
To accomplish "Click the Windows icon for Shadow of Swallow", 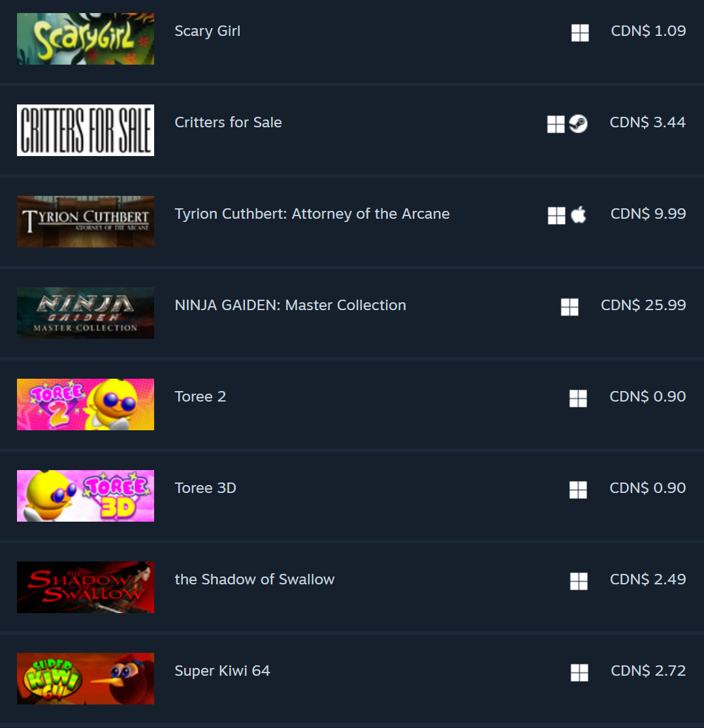I will pos(579,581).
